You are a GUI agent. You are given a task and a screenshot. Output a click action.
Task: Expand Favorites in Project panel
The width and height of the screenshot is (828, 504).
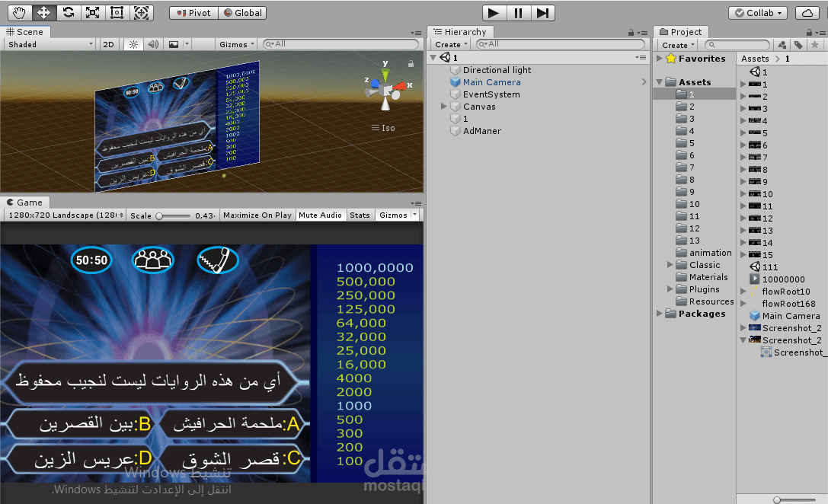(659, 58)
